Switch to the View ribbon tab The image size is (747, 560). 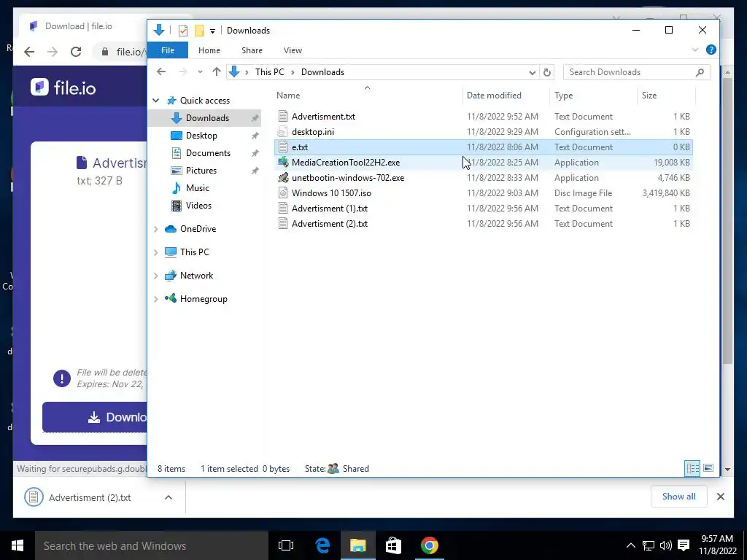click(x=293, y=50)
